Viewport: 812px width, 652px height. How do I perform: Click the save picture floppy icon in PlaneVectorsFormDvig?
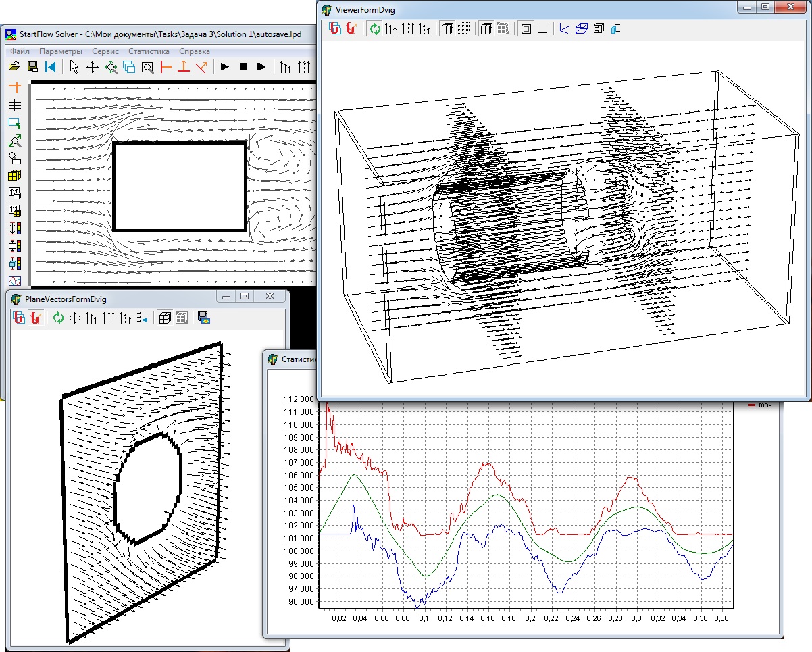pyautogui.click(x=203, y=318)
